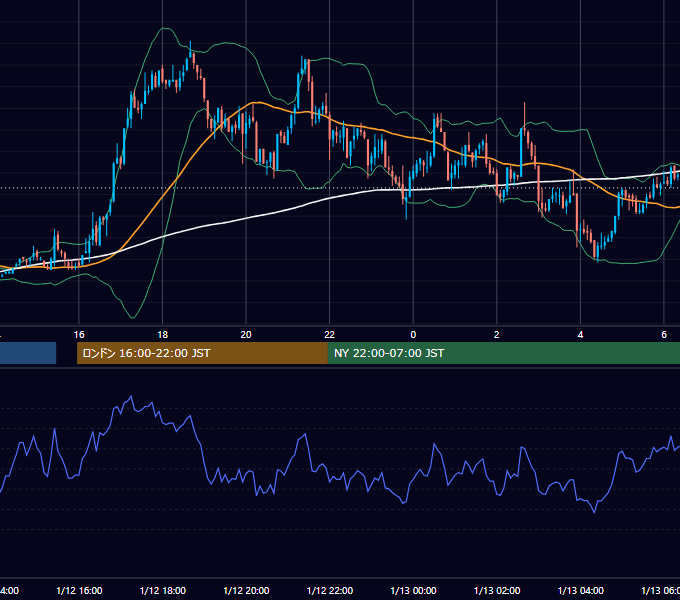Click the hour label 0 under the price chart

(x=413, y=335)
